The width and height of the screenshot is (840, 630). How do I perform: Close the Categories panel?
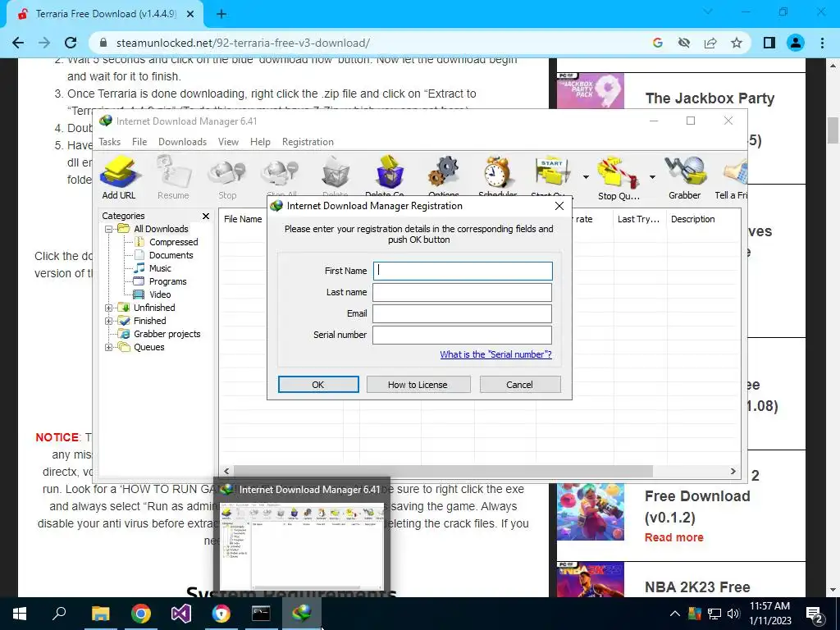206,216
